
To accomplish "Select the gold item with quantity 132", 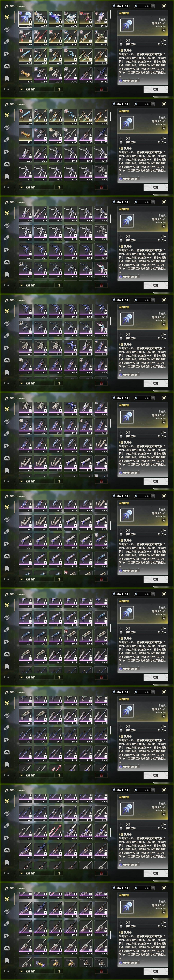I will coord(26,75).
